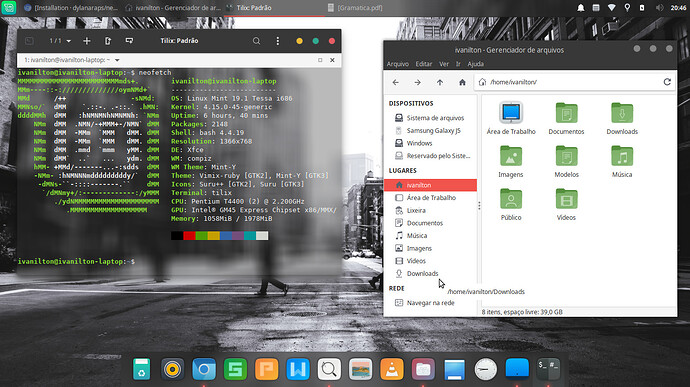Reload the folder in file manager

pyautogui.click(x=667, y=82)
